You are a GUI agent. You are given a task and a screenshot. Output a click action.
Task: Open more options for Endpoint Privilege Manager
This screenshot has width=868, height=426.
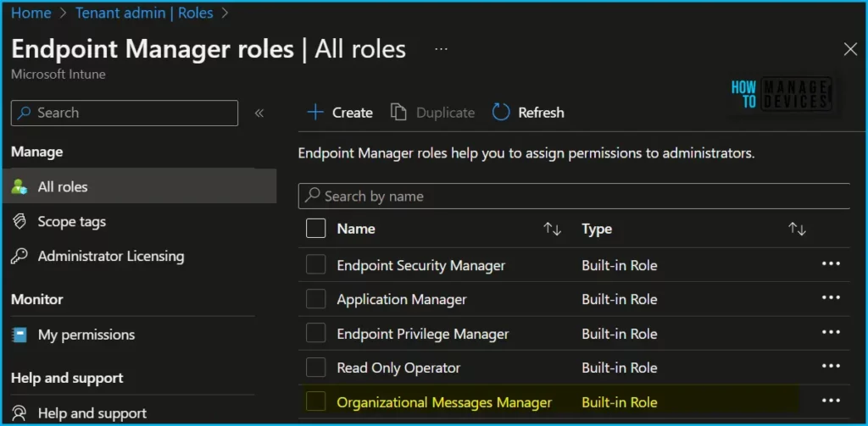(831, 333)
